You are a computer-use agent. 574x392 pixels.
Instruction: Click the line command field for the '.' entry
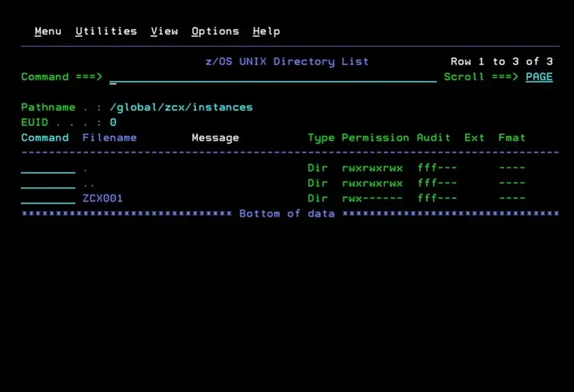pyautogui.click(x=48, y=168)
